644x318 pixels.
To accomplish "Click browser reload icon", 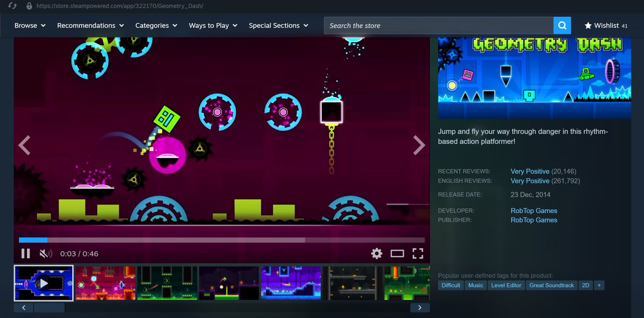I will click(12, 6).
